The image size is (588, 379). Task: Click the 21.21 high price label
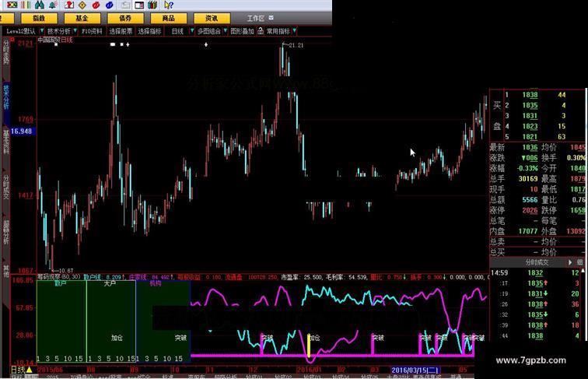[296, 45]
